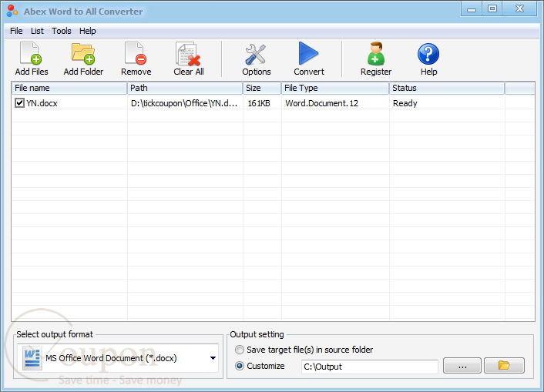Start conversion with the Convert icon
544x392 pixels.
[x=308, y=53]
